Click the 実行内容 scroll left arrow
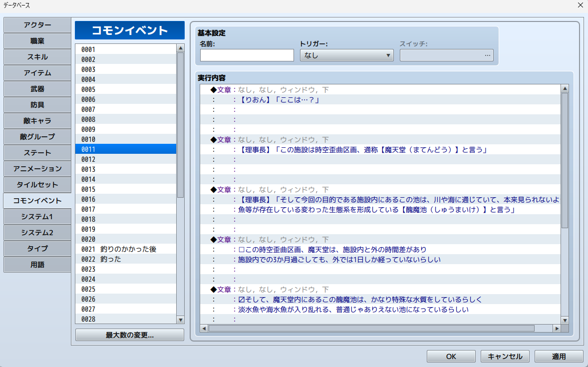The width and height of the screenshot is (588, 367). tap(204, 329)
